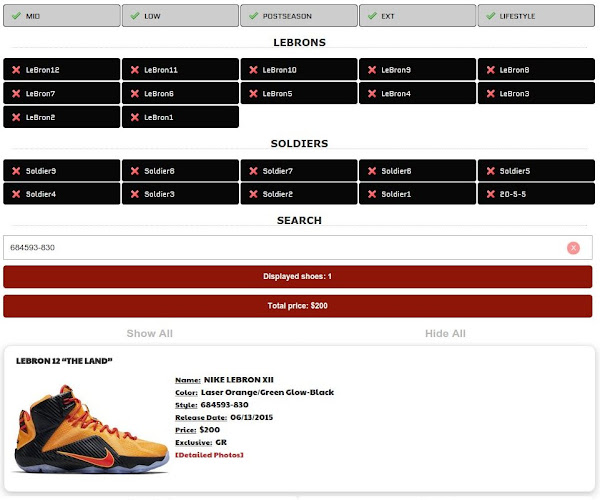The image size is (600, 500).
Task: Click the Hide All link
Action: [x=445, y=333]
